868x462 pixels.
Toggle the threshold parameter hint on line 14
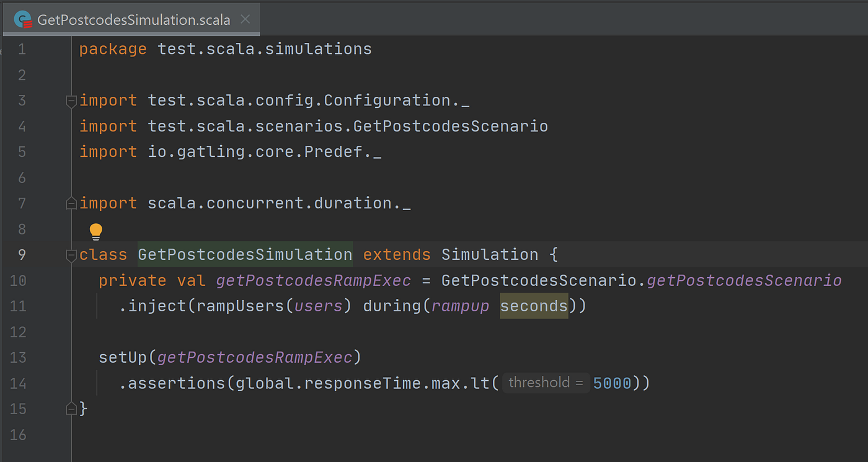tap(546, 383)
